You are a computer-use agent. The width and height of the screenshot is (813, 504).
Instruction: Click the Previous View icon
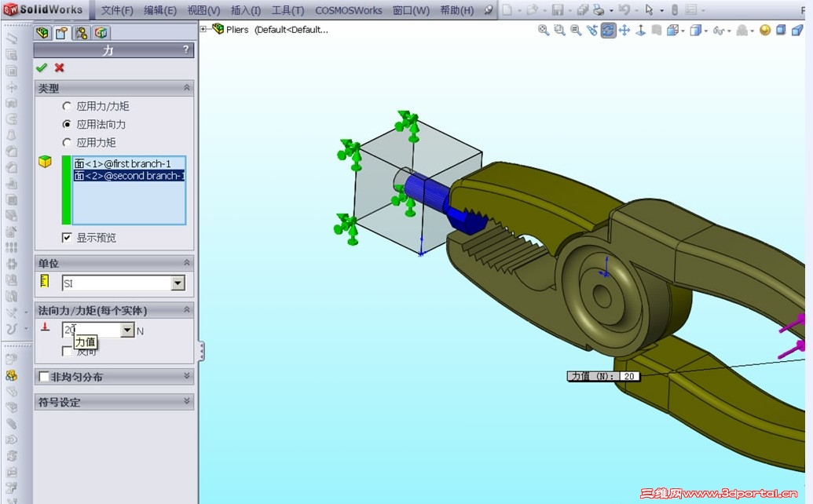coord(592,30)
